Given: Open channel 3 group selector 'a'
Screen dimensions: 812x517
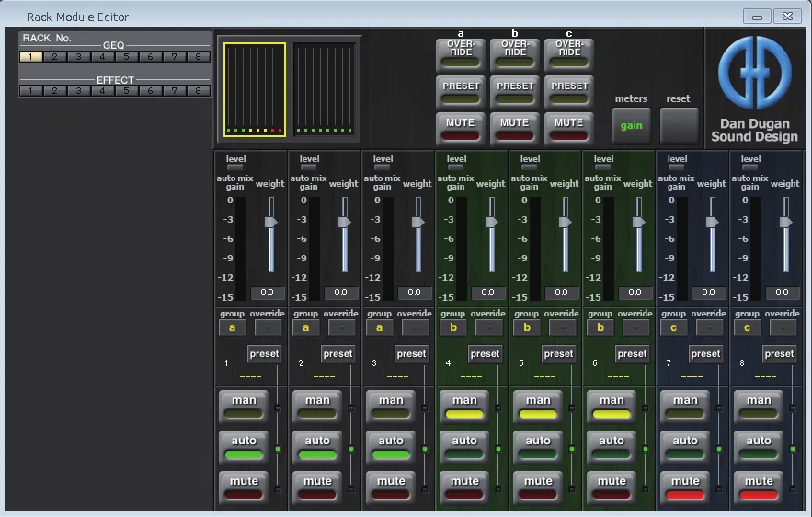Looking at the screenshot, I should coord(380,327).
